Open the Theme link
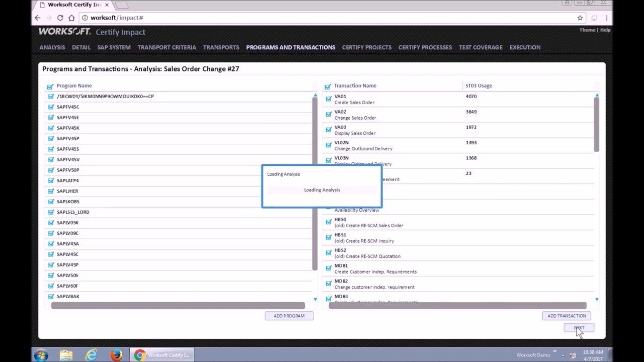This screenshot has width=644, height=362. point(587,30)
